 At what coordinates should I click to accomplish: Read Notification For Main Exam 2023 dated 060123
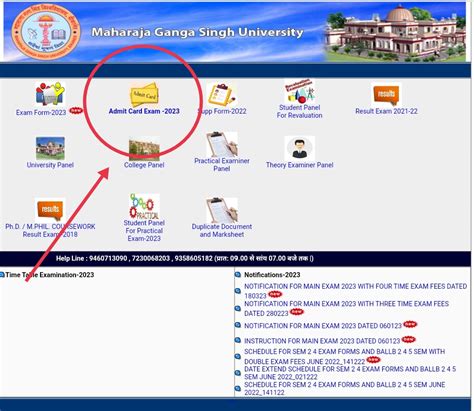tap(323, 326)
